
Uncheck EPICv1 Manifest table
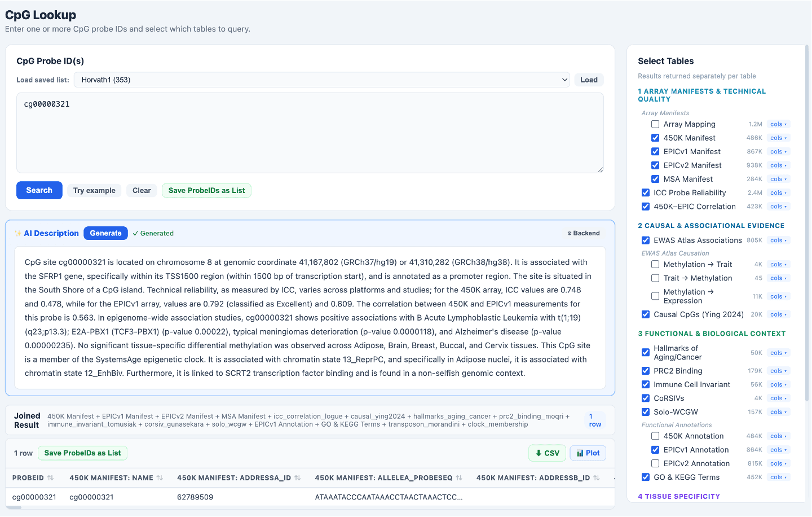pyautogui.click(x=655, y=152)
